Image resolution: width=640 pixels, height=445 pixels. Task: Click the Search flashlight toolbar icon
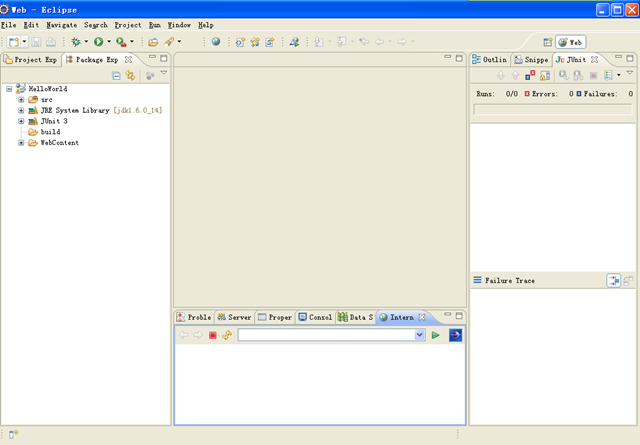pyautogui.click(x=169, y=42)
